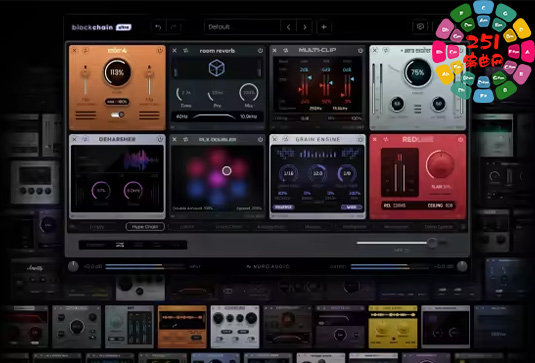The height and width of the screenshot is (363, 535).
Task: Click the right purple knob in Deharsher
Action: 133,190
